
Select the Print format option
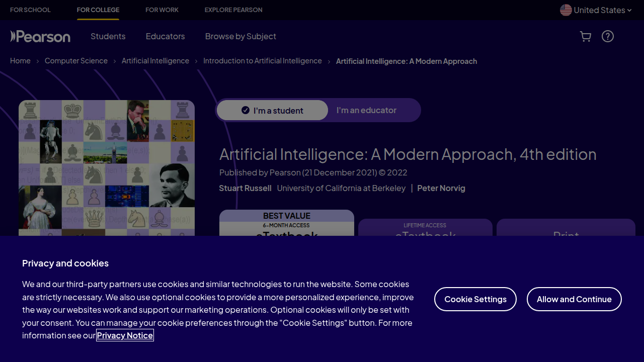(x=566, y=227)
